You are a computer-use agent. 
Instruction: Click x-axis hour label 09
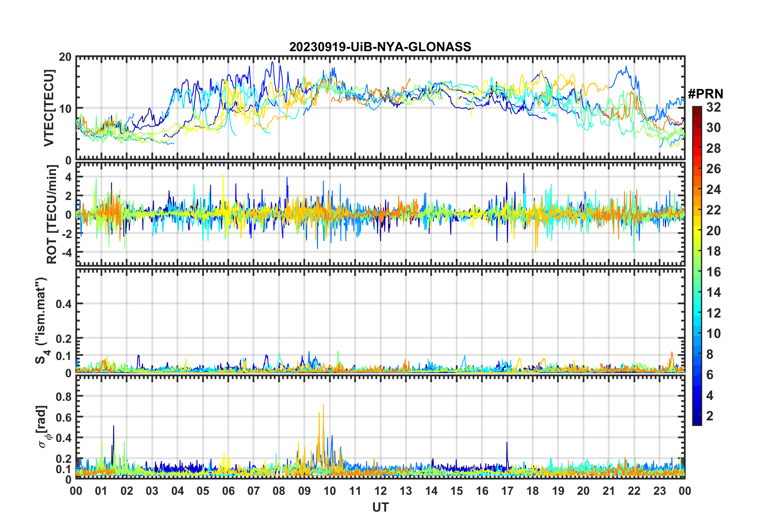click(304, 491)
